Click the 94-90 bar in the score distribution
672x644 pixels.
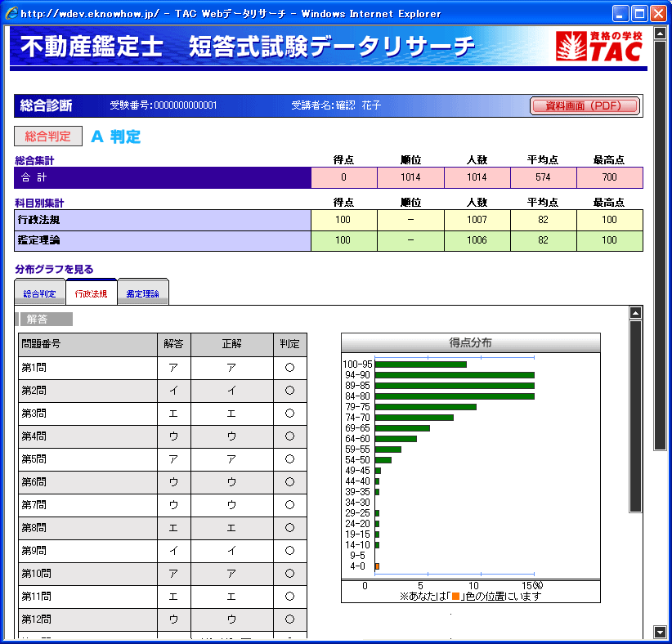click(x=454, y=374)
